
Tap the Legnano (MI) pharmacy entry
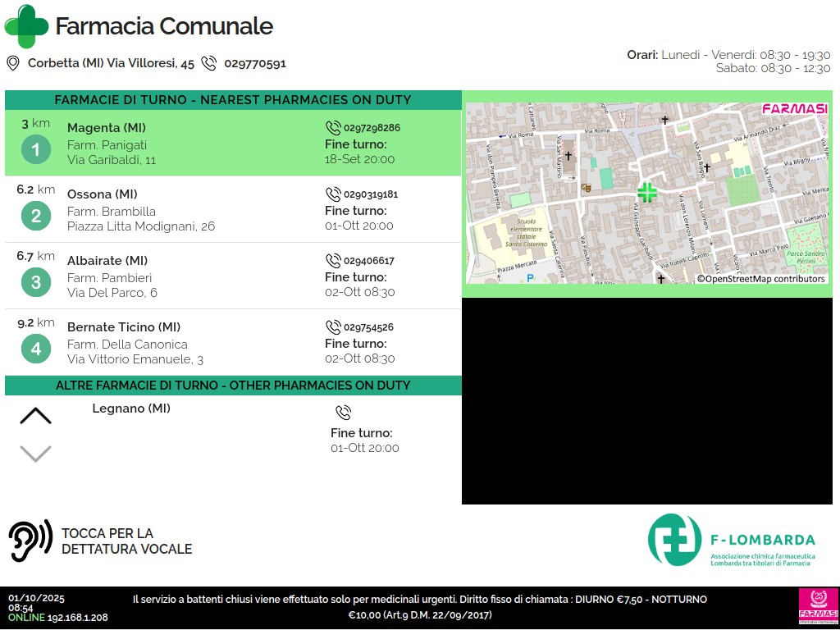tap(131, 409)
